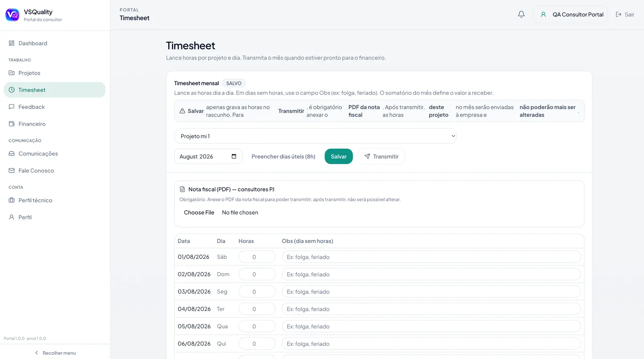
Task: Click the hours field for 04/08/2026
Action: (x=257, y=309)
